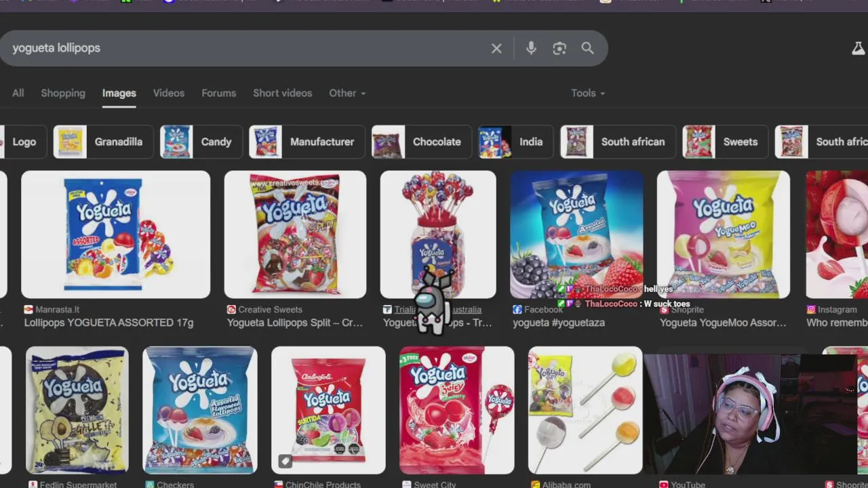Viewport: 868px width, 488px height.
Task: Click Lollipops YOGUETA ASSORTED 17g title
Action: click(x=108, y=323)
